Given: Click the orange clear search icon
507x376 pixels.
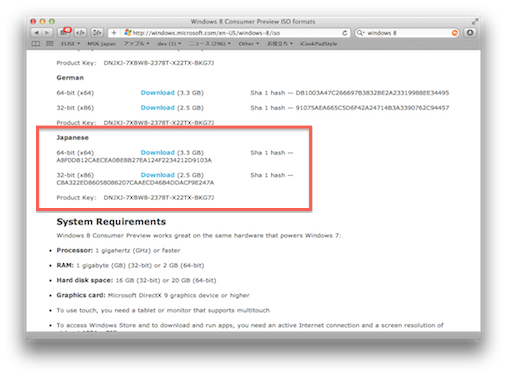Looking at the screenshot, I should 454,33.
